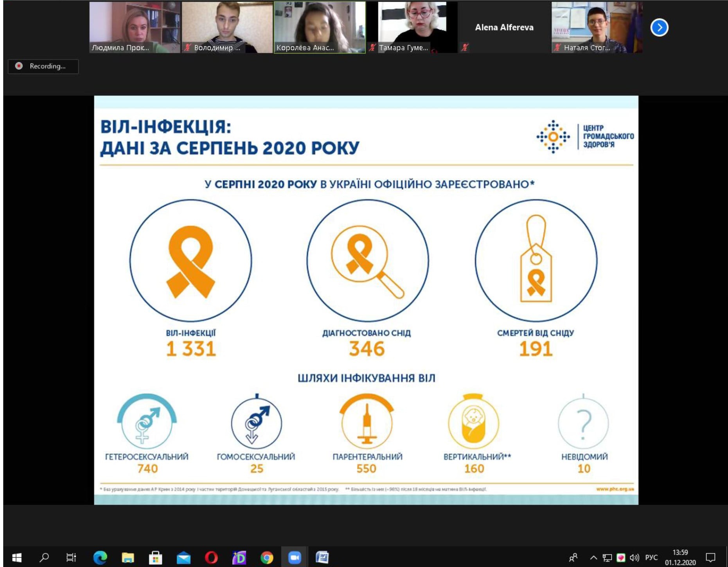Open Microsoft Edge from the taskbar
The height and width of the screenshot is (567, 728).
point(100,557)
